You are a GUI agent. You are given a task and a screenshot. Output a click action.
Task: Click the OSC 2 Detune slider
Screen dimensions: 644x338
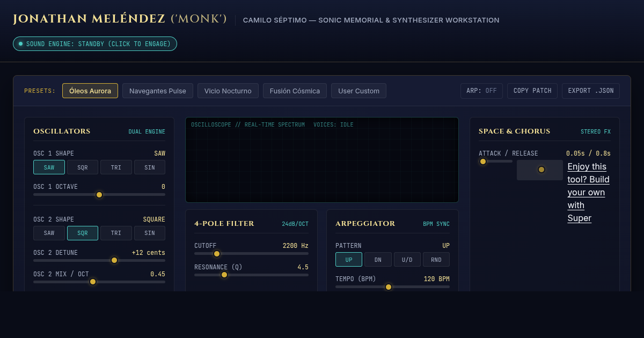(99, 260)
